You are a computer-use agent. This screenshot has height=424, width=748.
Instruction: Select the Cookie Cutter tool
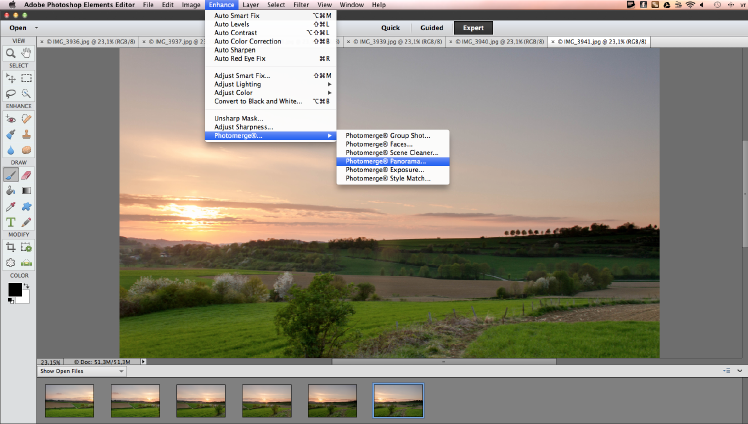(10, 263)
